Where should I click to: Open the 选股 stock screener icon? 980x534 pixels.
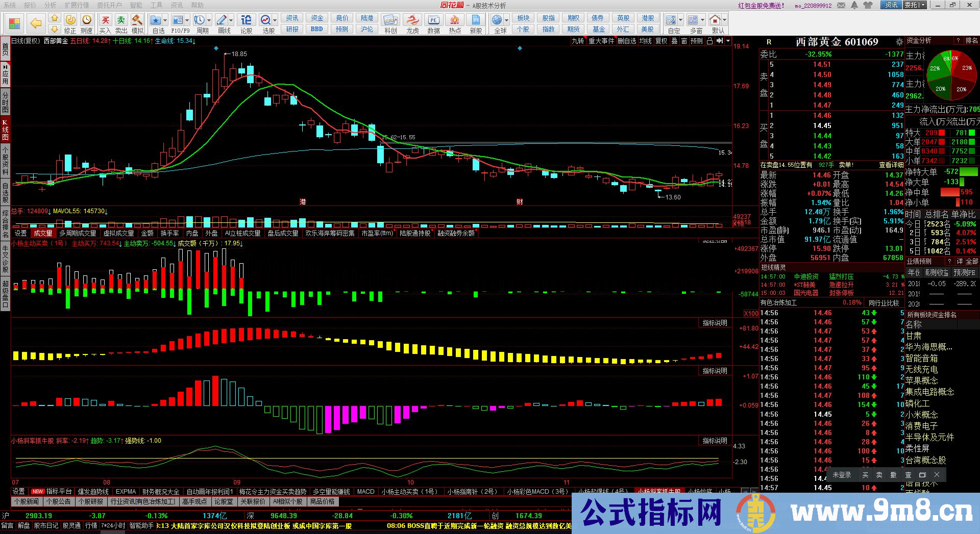pyautogui.click(x=265, y=20)
